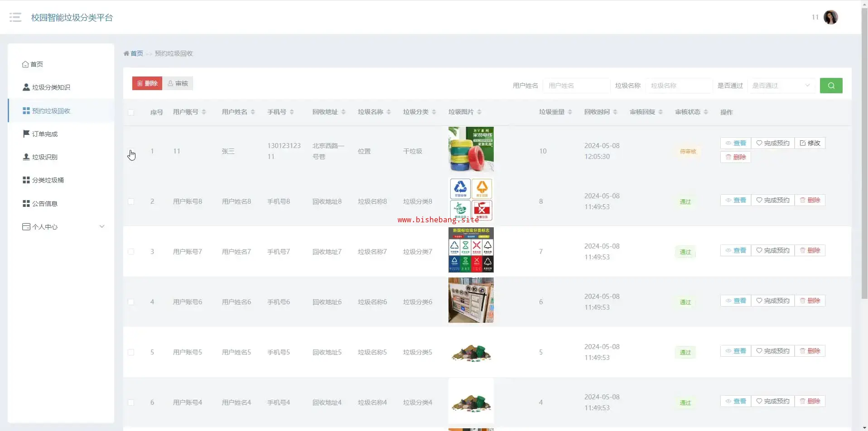
Task: Click the 垃圾名称 search input field
Action: [x=679, y=86]
